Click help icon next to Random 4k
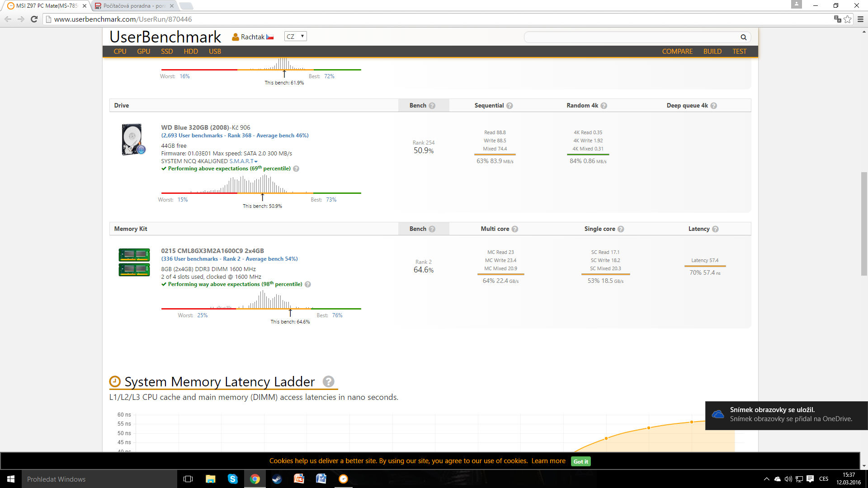This screenshot has height=488, width=868. (x=604, y=106)
